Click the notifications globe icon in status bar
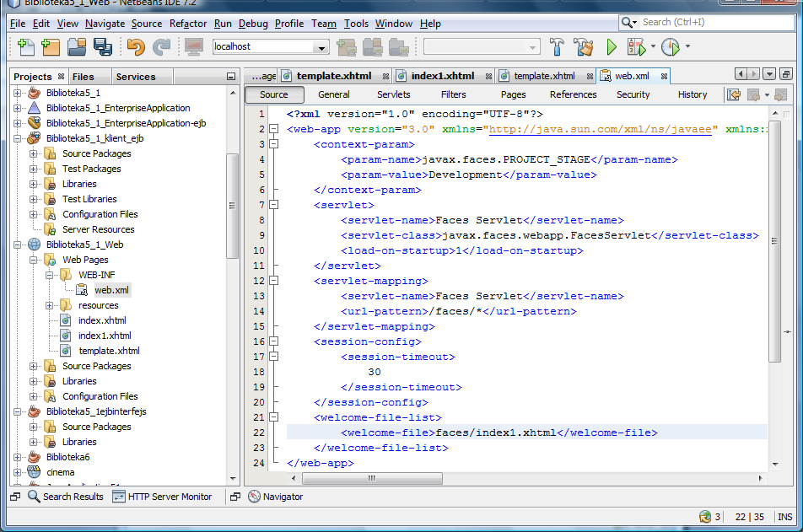803x532 pixels. [x=704, y=517]
